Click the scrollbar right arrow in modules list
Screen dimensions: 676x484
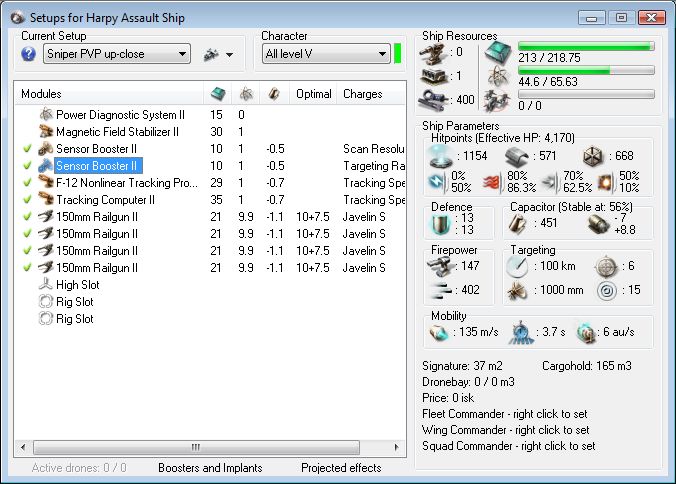pyautogui.click(x=396, y=447)
